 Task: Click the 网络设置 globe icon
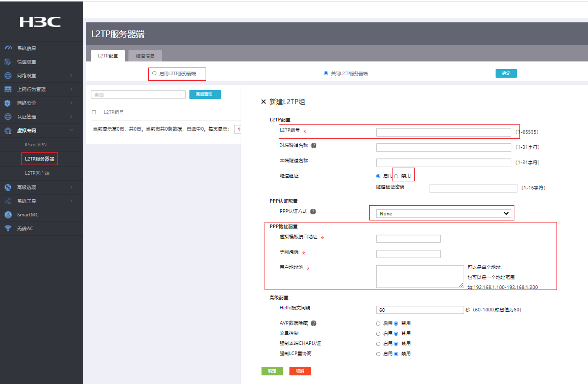(x=8, y=75)
